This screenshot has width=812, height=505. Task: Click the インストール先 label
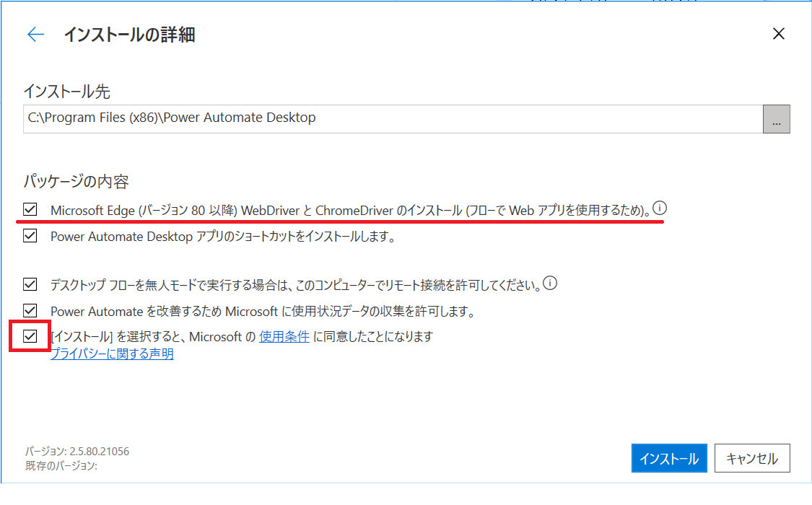pyautogui.click(x=67, y=92)
